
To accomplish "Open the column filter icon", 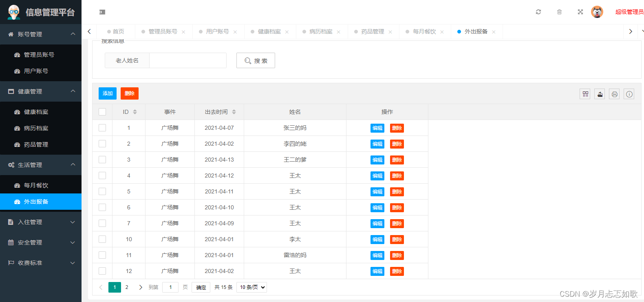I will [585, 94].
